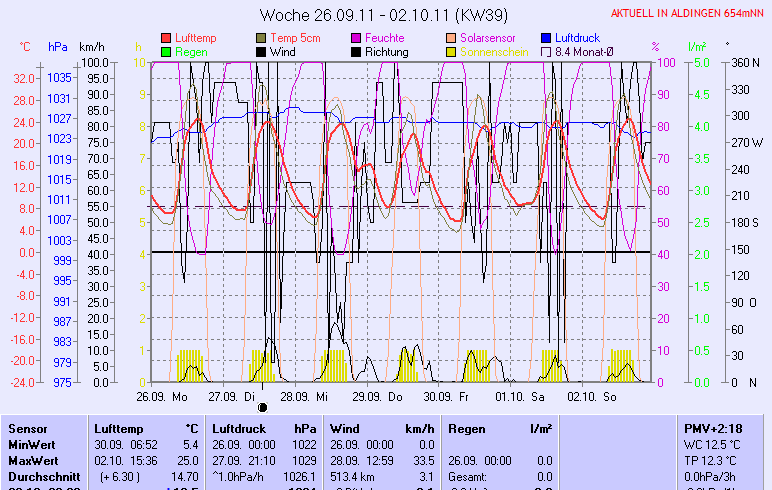Click the yellow Sonnenschein legend square
This screenshot has width=772, height=490.
[451, 52]
